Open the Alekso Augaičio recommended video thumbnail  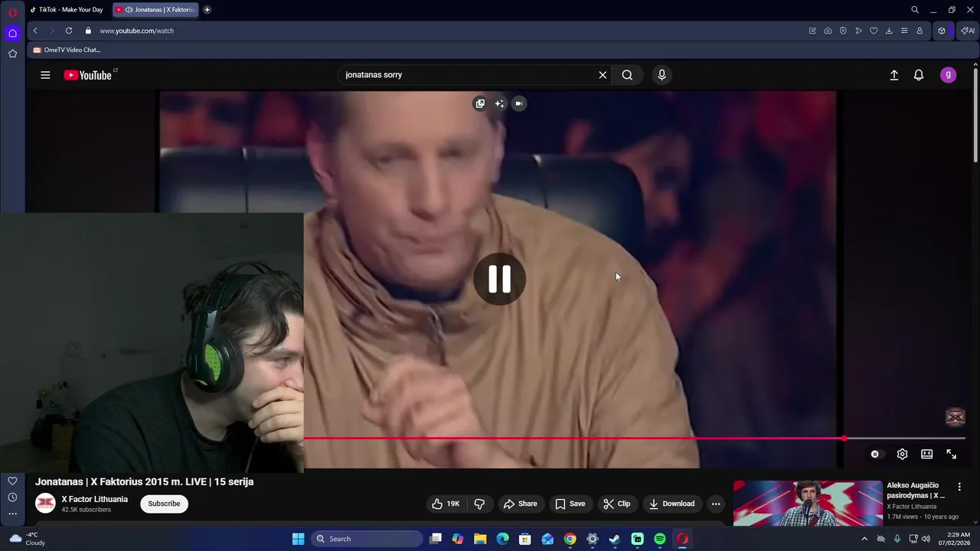point(808,504)
